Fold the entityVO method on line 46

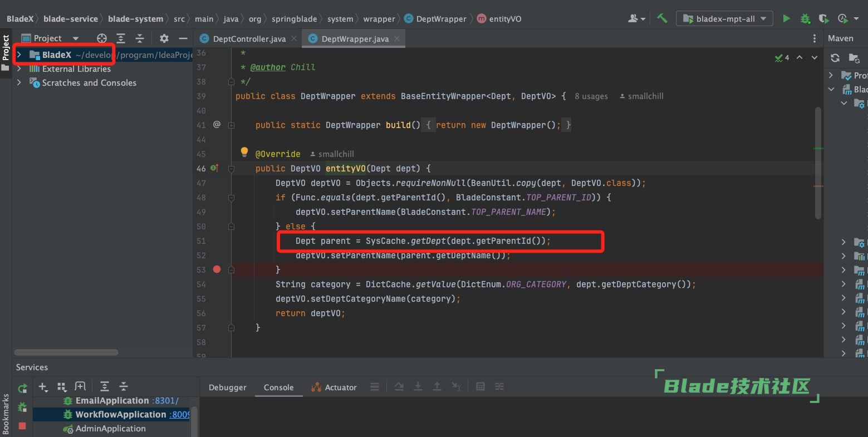pos(231,168)
